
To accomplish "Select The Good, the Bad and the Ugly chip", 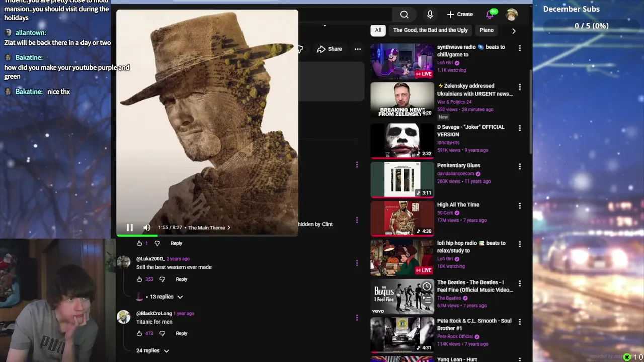I will point(430,30).
